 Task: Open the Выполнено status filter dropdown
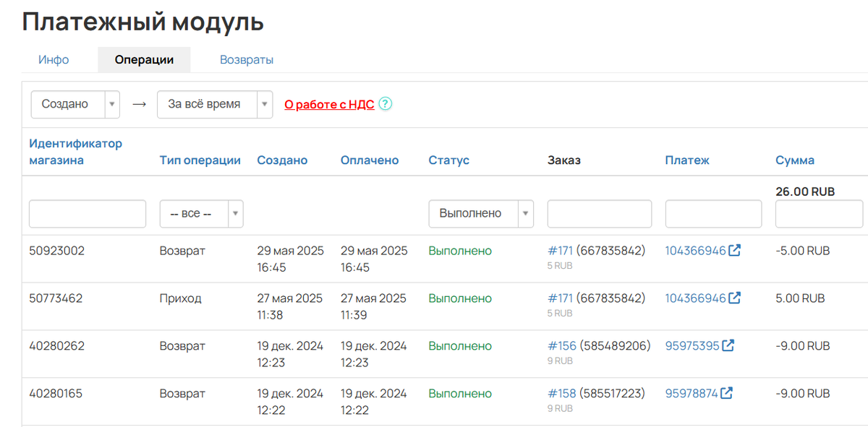481,214
